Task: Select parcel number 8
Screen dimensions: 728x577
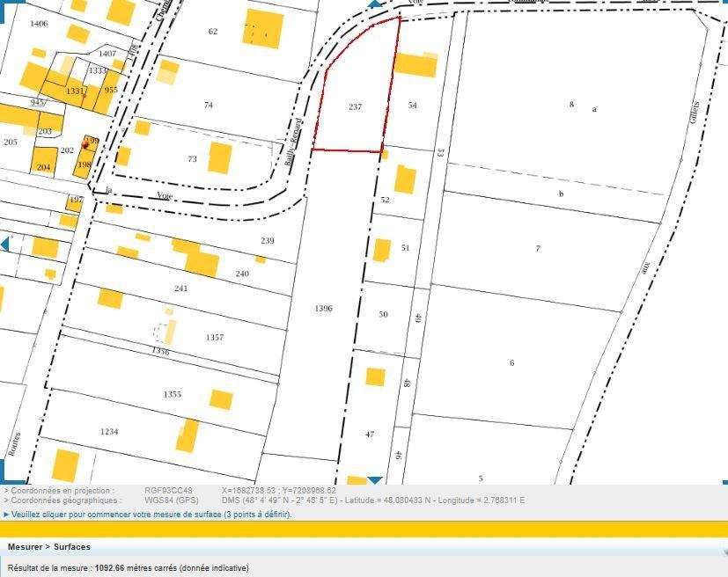Action: (571, 104)
